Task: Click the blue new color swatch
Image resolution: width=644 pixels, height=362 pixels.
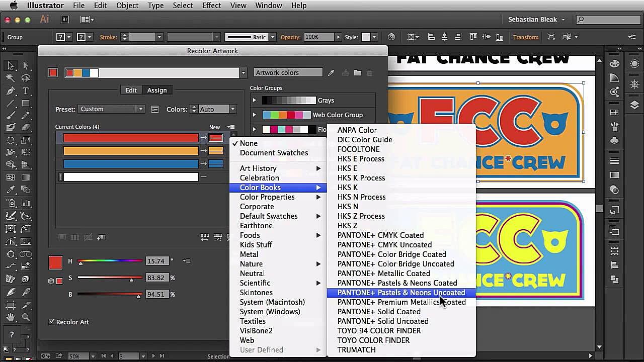Action: [216, 164]
